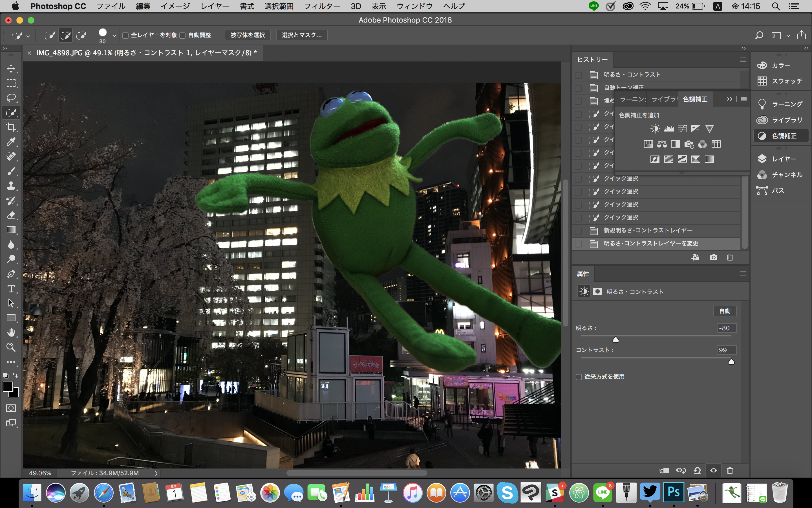812x508 pixels.
Task: Create new snapshot in History panel
Action: (714, 257)
